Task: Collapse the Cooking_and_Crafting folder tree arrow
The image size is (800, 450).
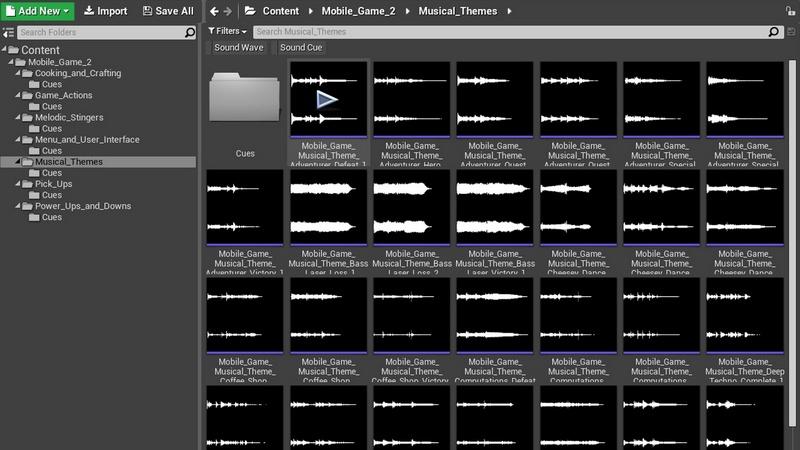Action: point(17,73)
